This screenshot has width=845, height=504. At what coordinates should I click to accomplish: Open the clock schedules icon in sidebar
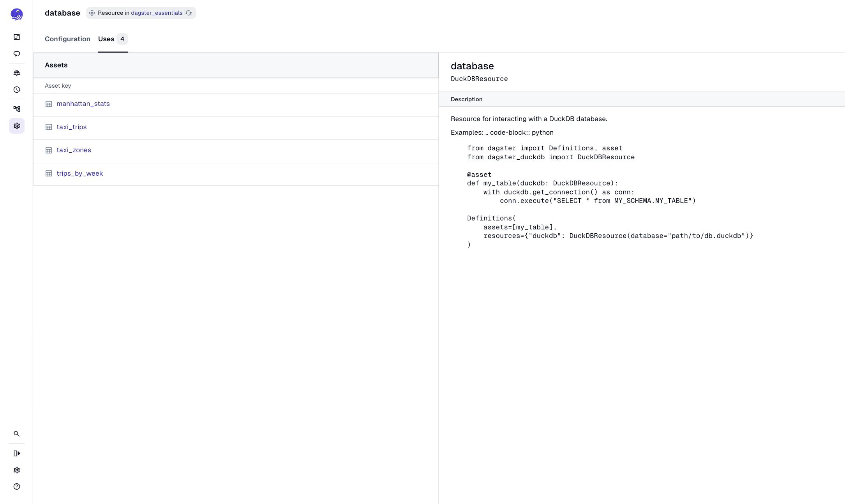click(x=16, y=90)
